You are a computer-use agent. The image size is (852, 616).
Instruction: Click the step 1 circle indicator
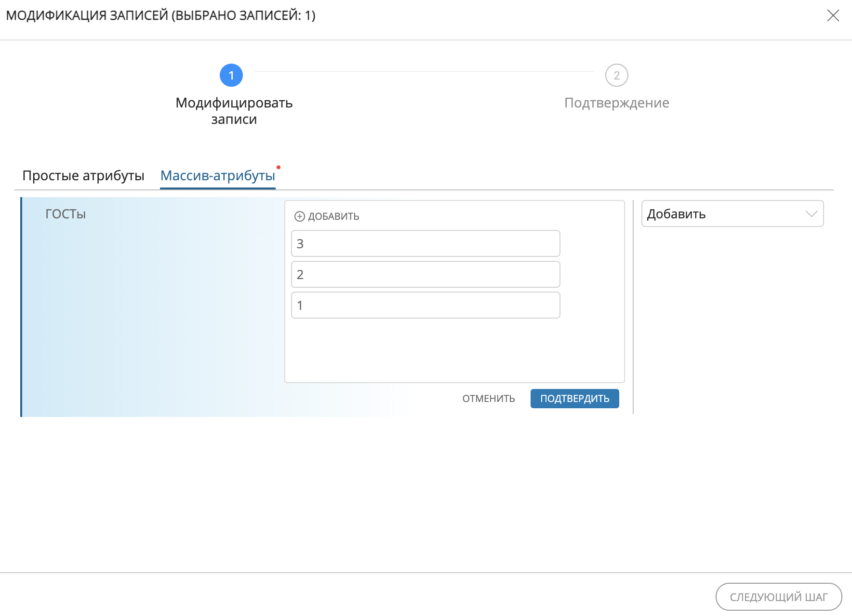(x=231, y=75)
